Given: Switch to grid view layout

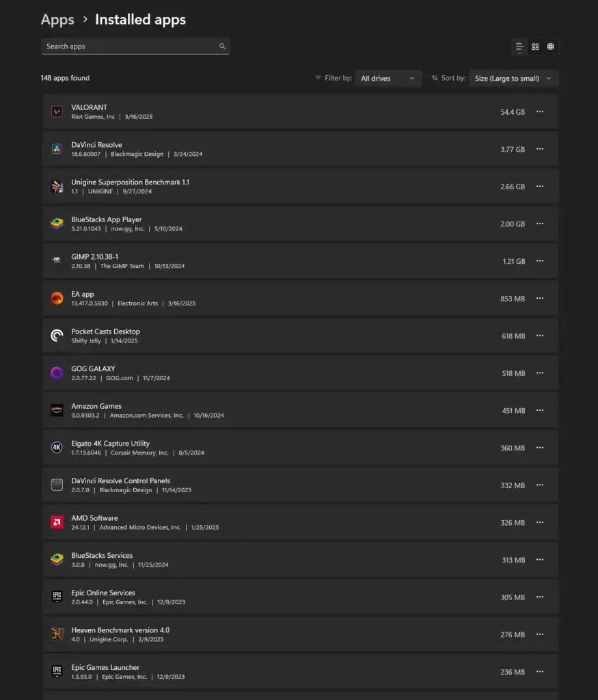Looking at the screenshot, I should [535, 46].
